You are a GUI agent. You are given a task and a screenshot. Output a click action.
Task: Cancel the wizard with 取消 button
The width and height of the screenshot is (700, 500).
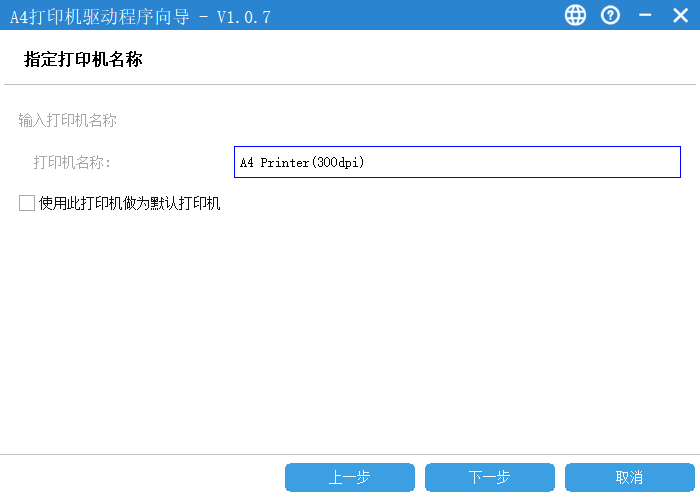(x=629, y=477)
